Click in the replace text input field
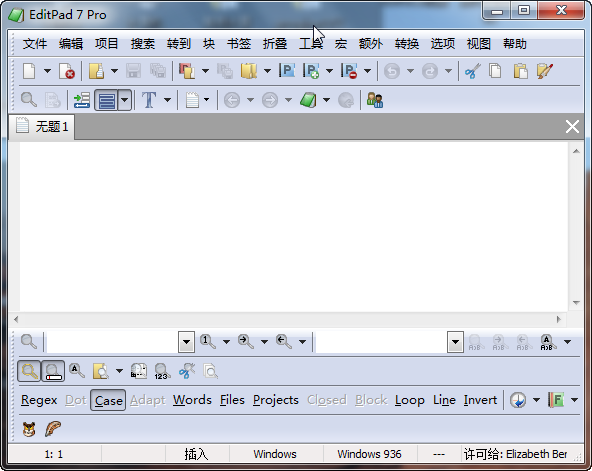 pyautogui.click(x=381, y=342)
